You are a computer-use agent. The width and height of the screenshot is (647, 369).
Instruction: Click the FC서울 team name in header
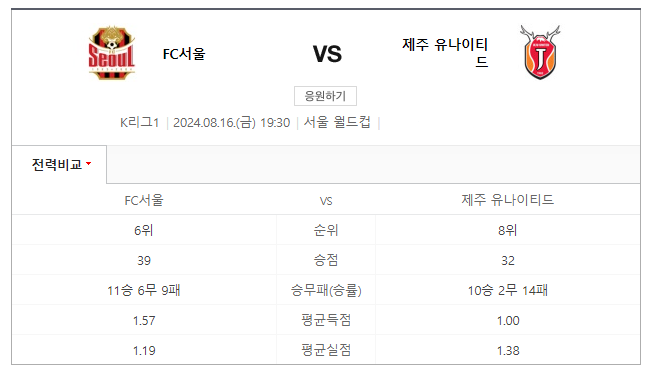pos(184,54)
